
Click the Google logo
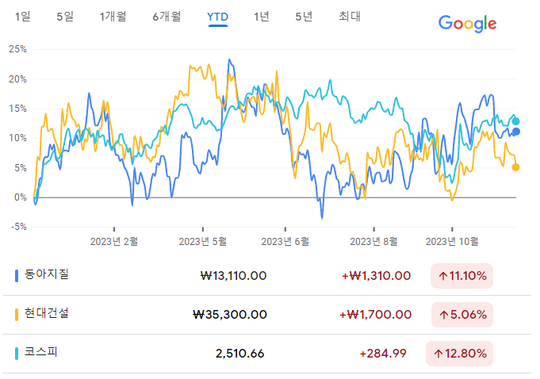[x=467, y=23]
